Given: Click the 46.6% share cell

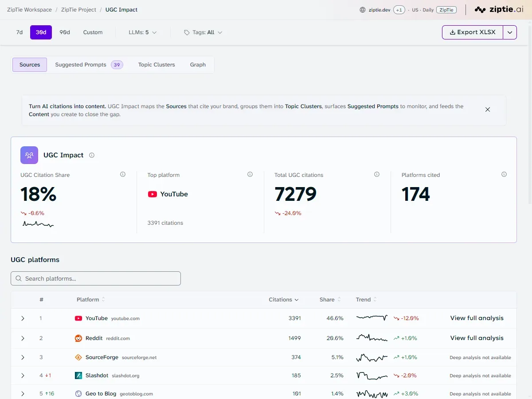Looking at the screenshot, I should click(335, 318).
